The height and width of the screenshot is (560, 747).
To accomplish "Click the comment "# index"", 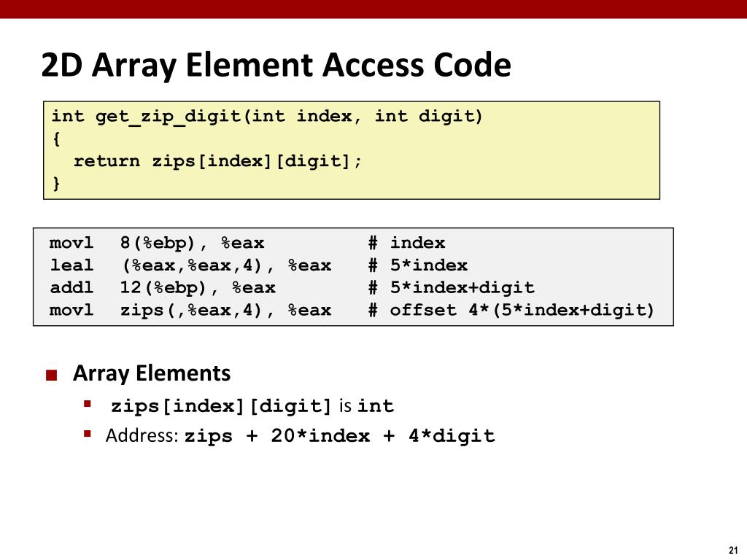I will pyautogui.click(x=407, y=244).
